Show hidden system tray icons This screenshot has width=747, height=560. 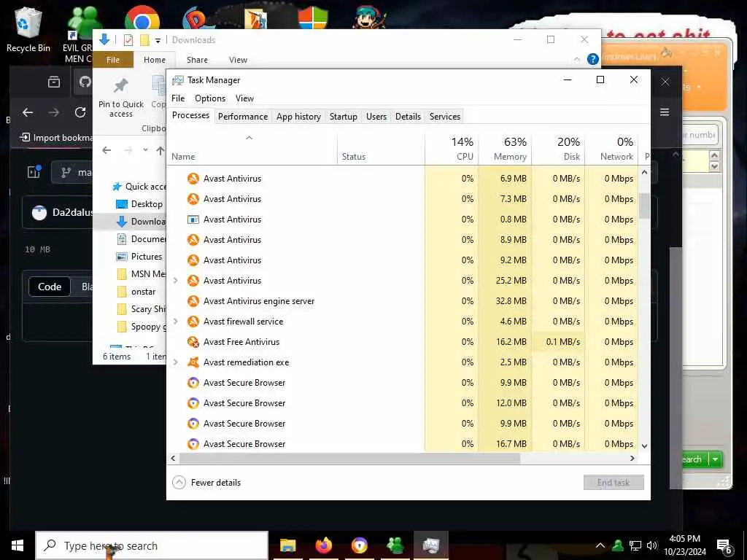pos(600,545)
